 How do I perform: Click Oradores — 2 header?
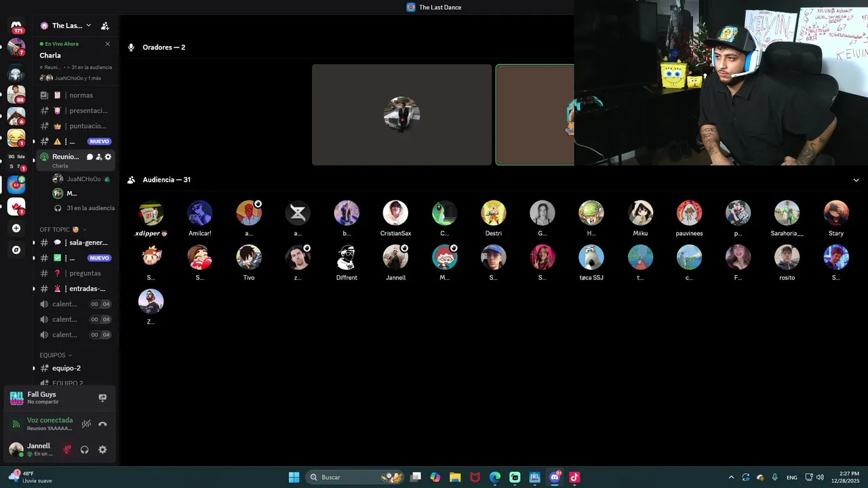click(x=163, y=47)
